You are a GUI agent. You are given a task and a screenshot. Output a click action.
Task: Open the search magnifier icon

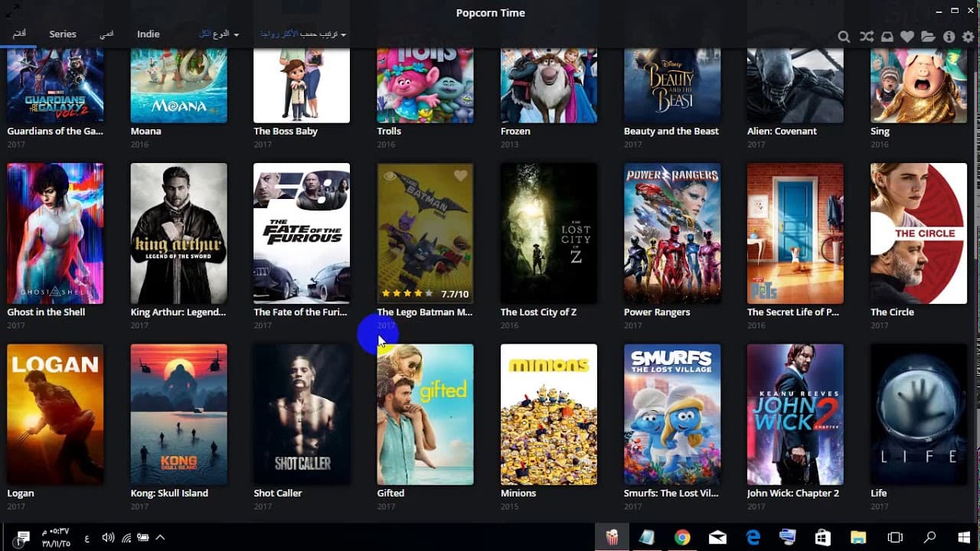coord(844,37)
